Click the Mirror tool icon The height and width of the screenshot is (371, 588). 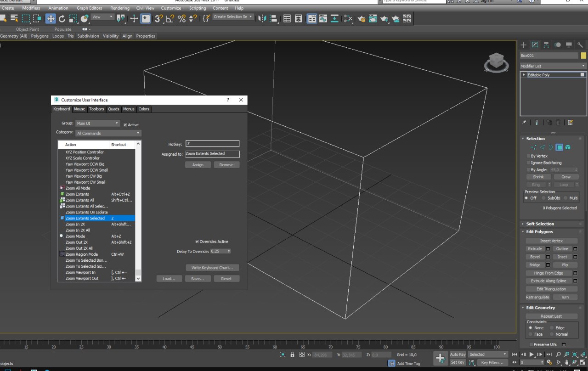pyautogui.click(x=262, y=18)
